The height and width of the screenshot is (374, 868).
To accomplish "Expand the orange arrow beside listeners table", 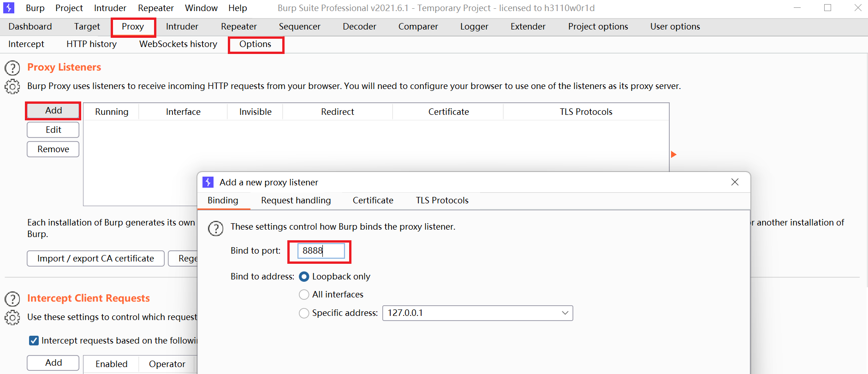I will point(674,154).
